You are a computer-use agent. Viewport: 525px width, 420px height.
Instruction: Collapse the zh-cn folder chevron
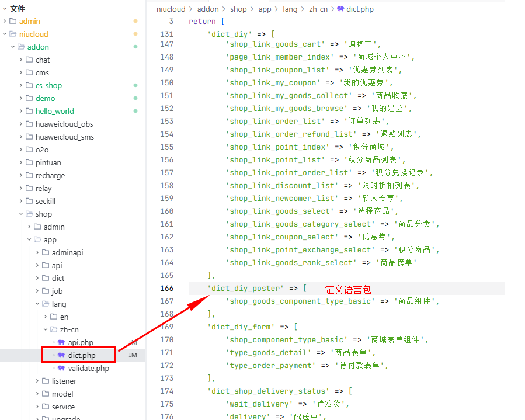(x=46, y=329)
